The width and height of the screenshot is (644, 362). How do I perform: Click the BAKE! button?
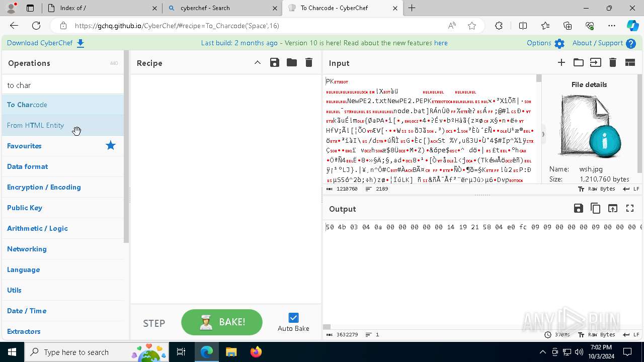[222, 322]
